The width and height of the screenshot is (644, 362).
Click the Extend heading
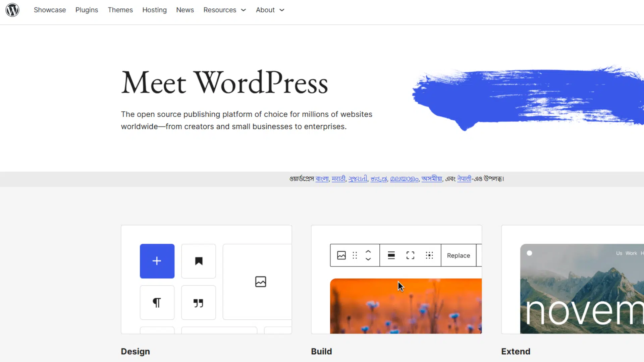pos(516,351)
